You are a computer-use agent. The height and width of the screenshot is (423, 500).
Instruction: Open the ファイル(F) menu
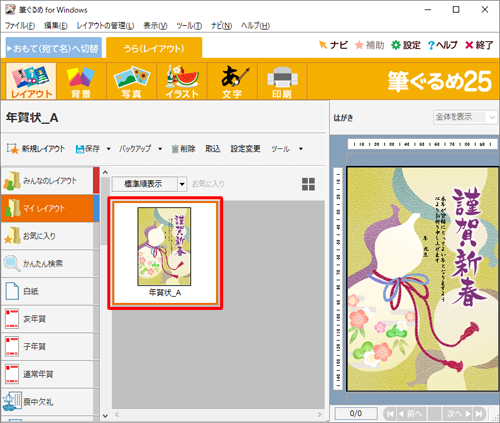[20, 25]
